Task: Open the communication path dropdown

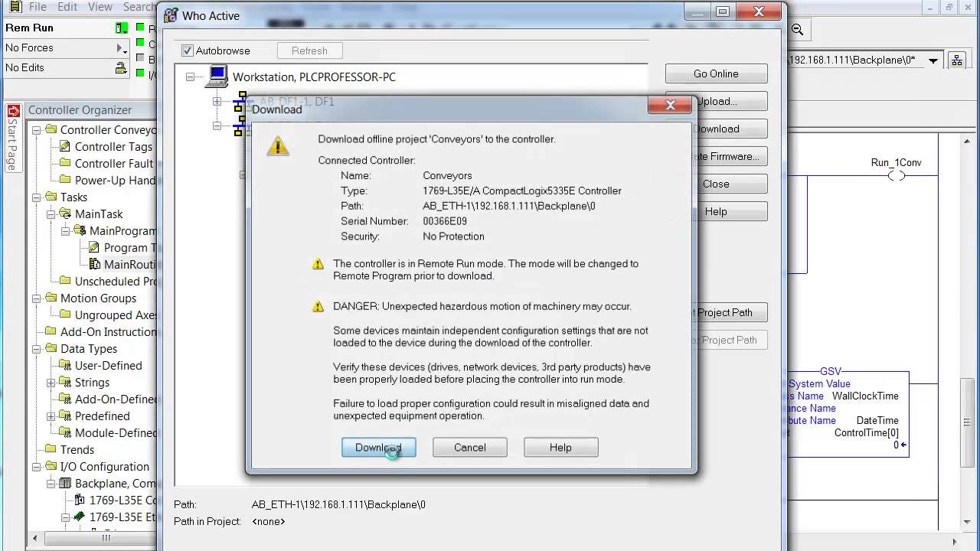Action: point(933,60)
